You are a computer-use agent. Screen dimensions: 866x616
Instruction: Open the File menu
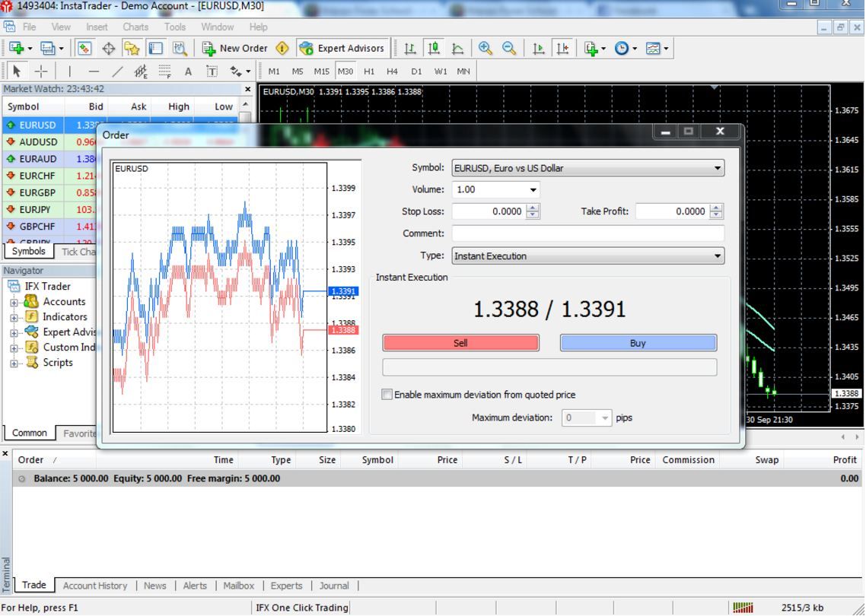click(29, 27)
